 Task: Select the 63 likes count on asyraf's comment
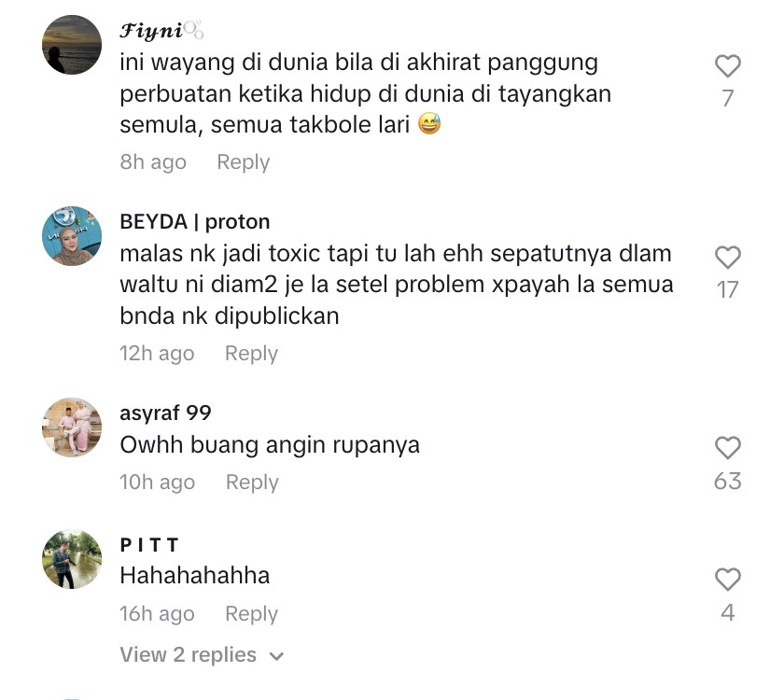pos(727,481)
